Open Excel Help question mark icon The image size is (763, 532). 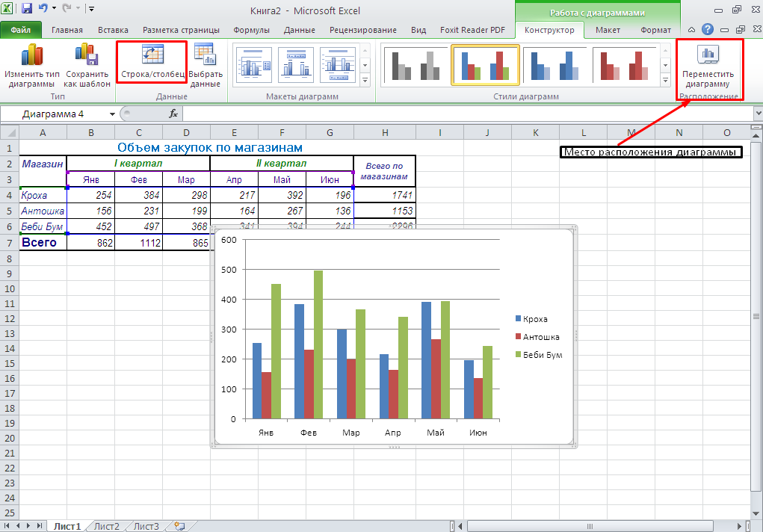click(707, 30)
